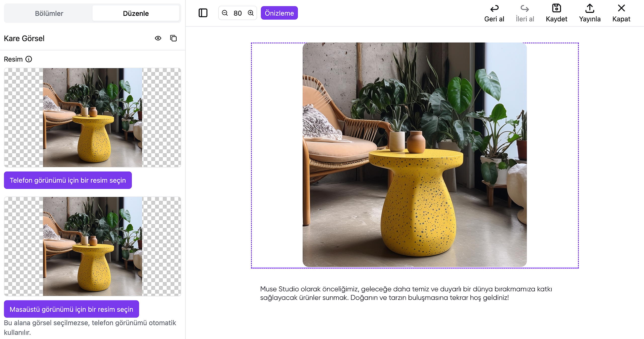Select the square image on canvas
The height and width of the screenshot is (339, 644).
tap(414, 155)
